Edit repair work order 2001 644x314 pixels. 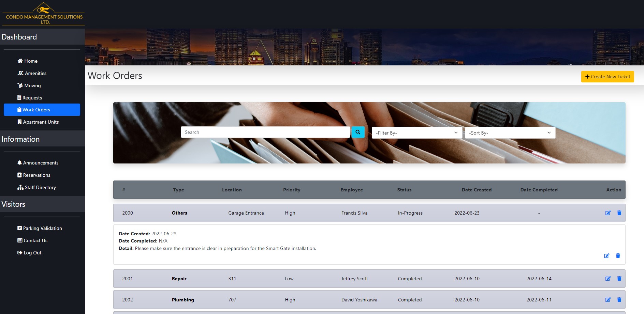pyautogui.click(x=608, y=279)
